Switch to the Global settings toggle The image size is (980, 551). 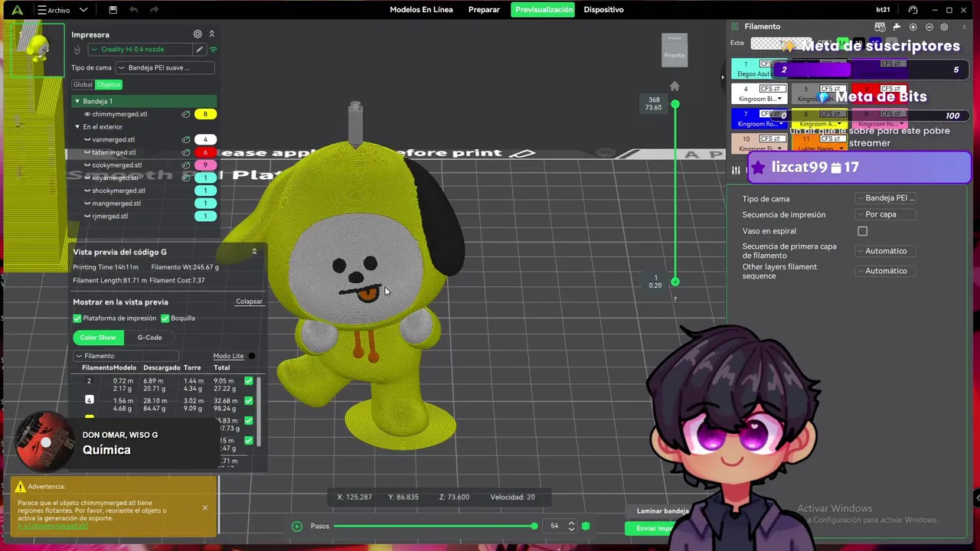pyautogui.click(x=83, y=85)
